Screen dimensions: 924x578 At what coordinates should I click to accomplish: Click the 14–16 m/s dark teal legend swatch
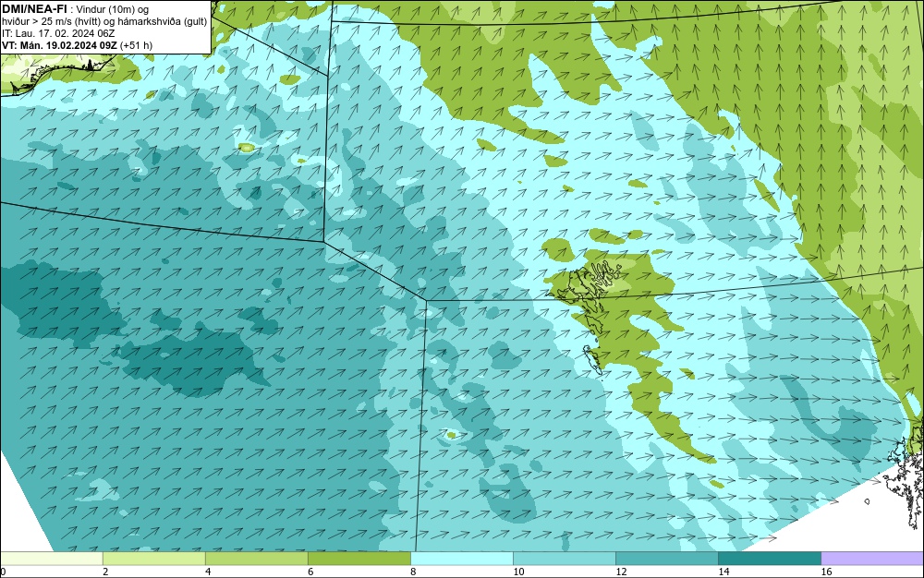tap(769, 558)
